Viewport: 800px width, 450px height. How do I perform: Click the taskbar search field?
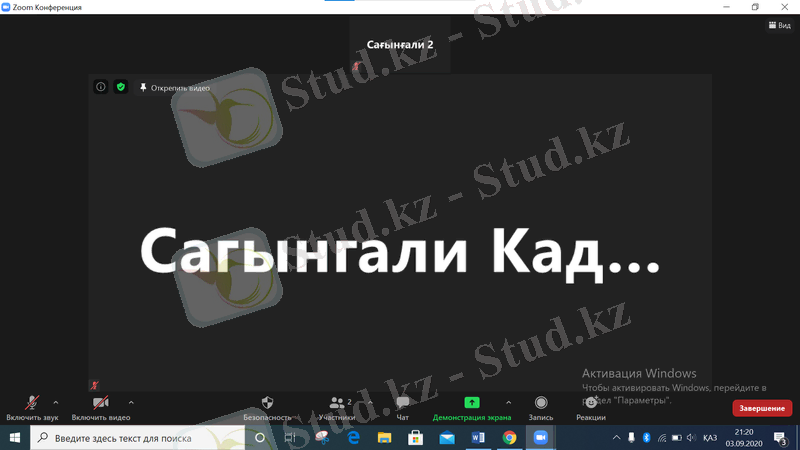[x=138, y=438]
